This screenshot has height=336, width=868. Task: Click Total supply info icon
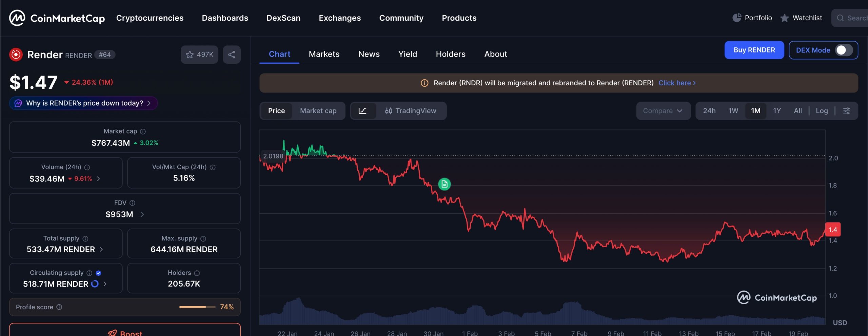85,239
